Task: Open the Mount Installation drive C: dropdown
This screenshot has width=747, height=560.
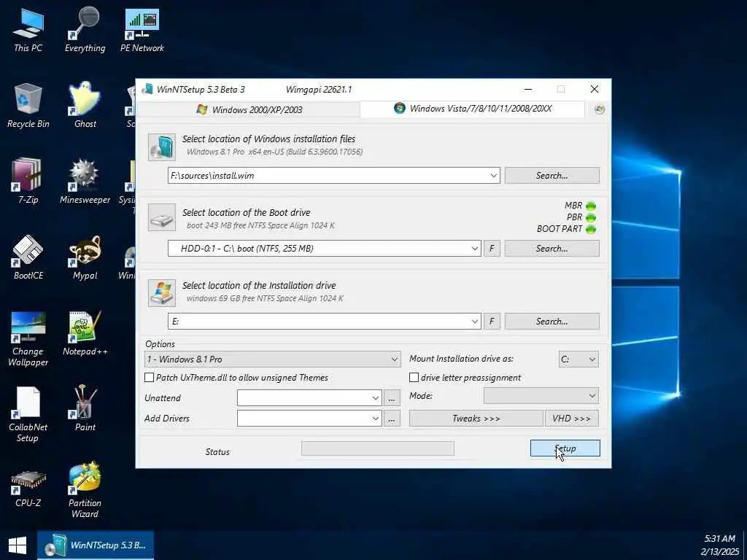Action: click(x=578, y=359)
